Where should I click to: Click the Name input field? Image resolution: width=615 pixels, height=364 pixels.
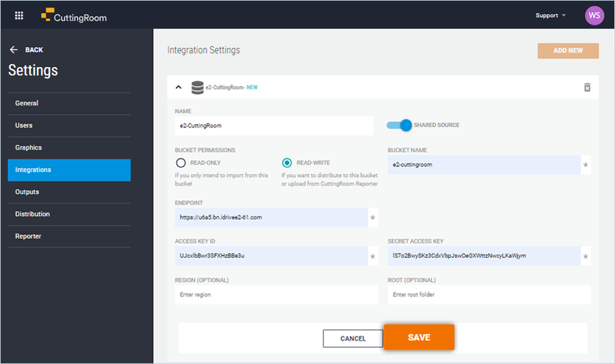click(x=274, y=126)
